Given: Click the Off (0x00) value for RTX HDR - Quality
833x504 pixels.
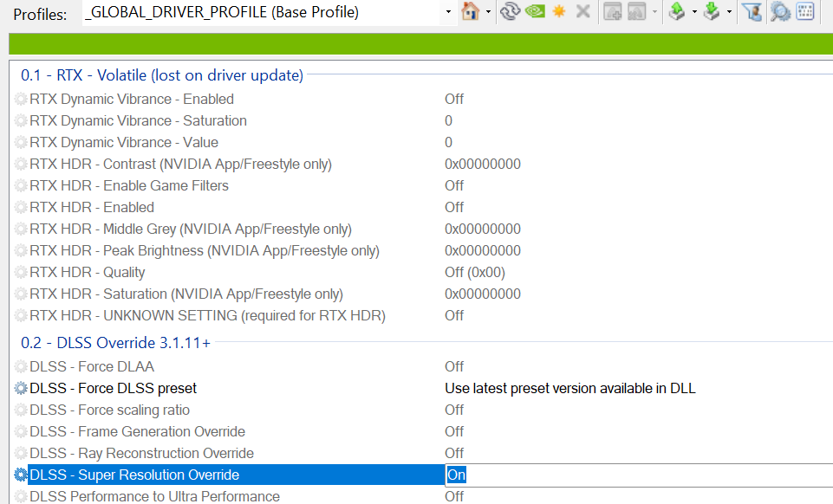Looking at the screenshot, I should (475, 273).
